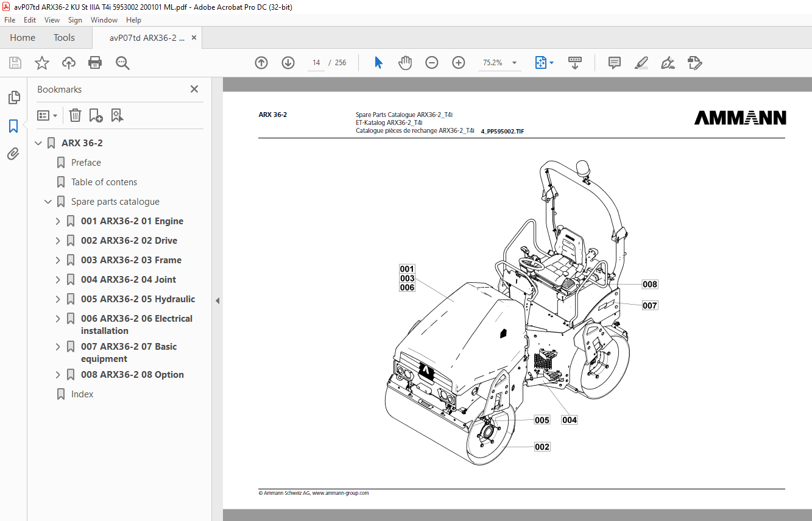Viewport: 812px width, 521px height.
Task: Click the 008 callout label in diagram
Action: (x=650, y=284)
